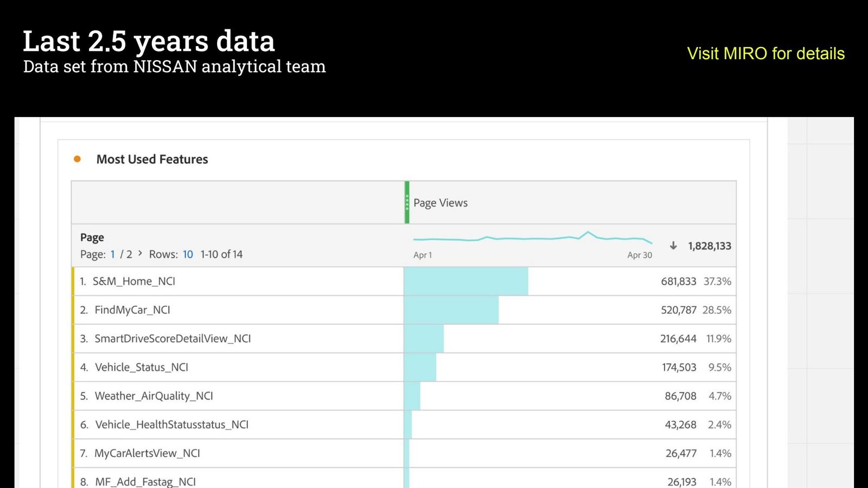The height and width of the screenshot is (488, 868).
Task: Click the Page Views column header
Action: 441,203
